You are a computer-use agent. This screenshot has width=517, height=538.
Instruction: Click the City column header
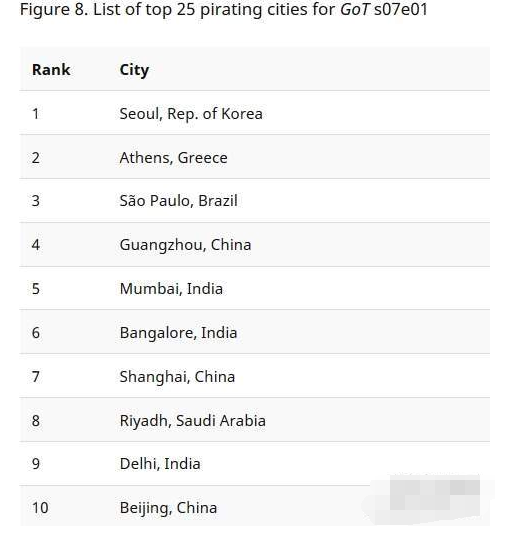pyautogui.click(x=134, y=70)
